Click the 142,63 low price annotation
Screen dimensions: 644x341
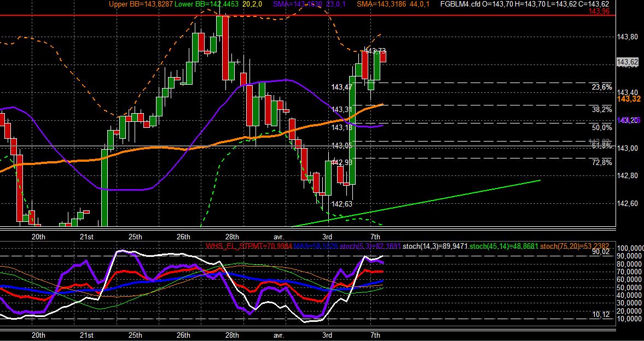342,204
